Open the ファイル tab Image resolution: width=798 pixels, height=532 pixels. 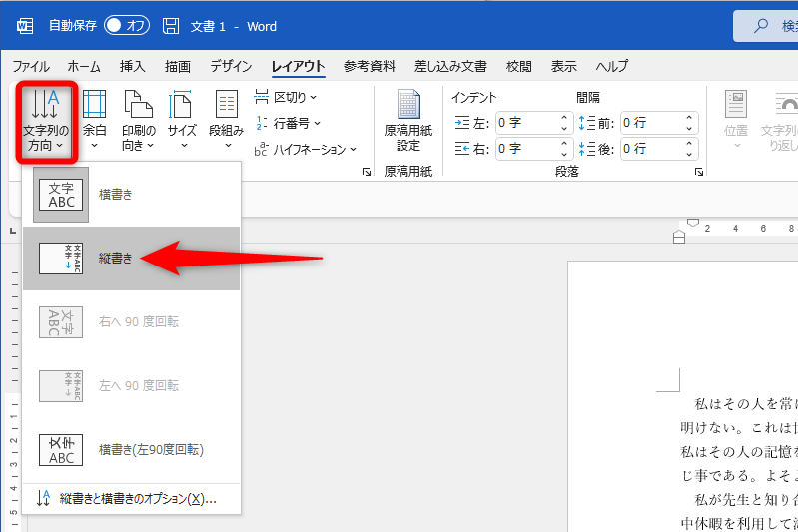click(31, 66)
